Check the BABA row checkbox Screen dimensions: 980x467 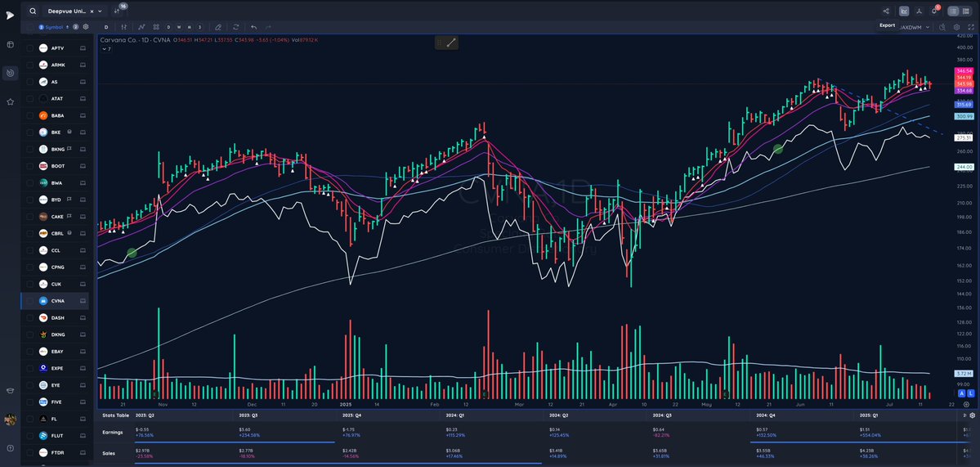coord(29,115)
